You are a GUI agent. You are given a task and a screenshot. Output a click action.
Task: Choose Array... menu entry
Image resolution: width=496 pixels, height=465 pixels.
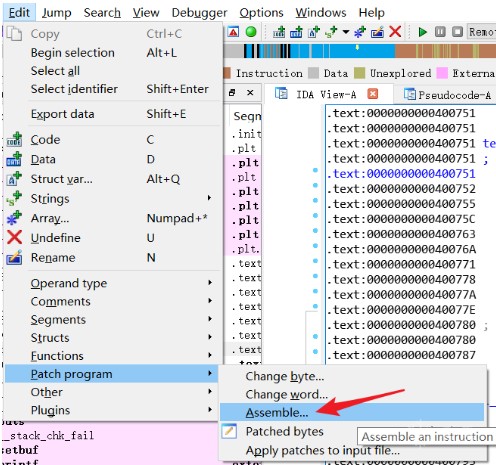point(113,218)
